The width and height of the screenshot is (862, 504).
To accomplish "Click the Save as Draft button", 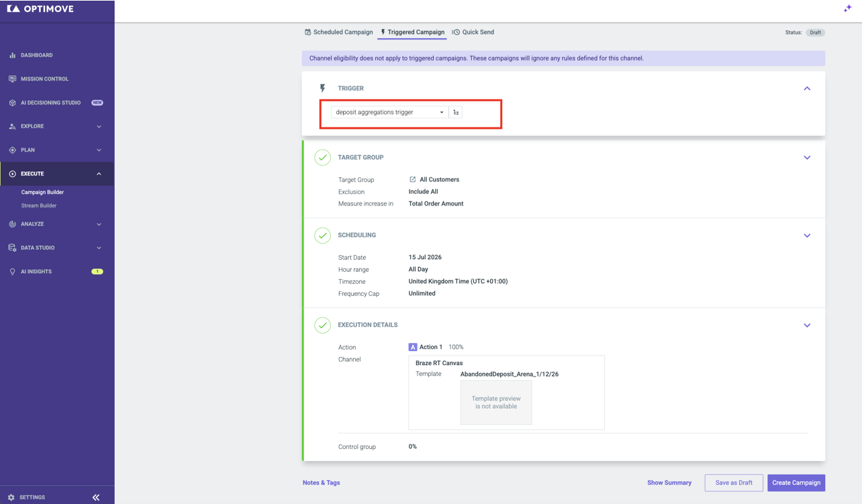I will pos(734,483).
